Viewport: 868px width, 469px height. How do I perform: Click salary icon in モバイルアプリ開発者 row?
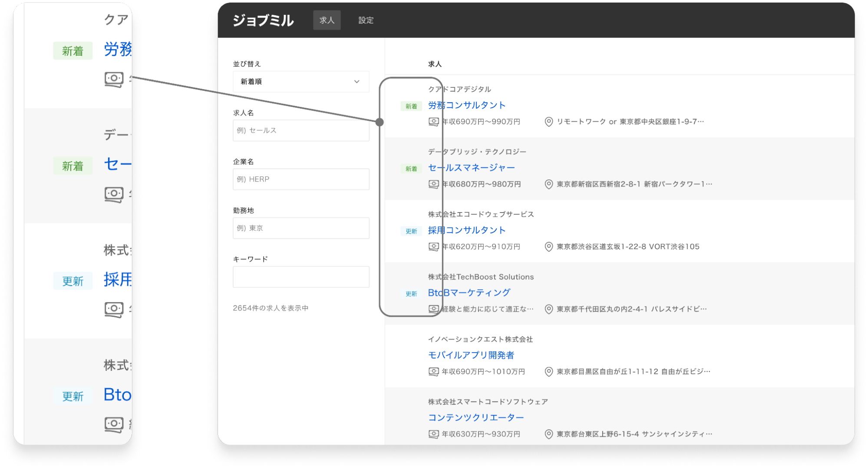point(433,372)
